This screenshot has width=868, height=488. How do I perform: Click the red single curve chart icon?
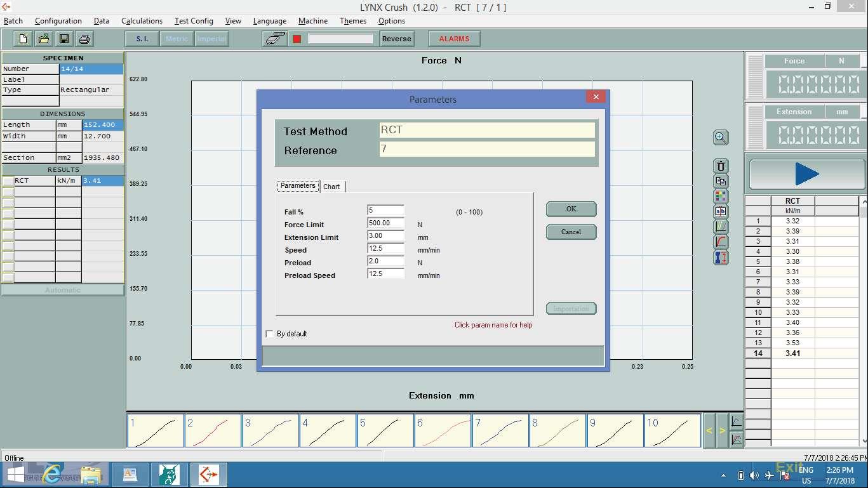coord(721,242)
